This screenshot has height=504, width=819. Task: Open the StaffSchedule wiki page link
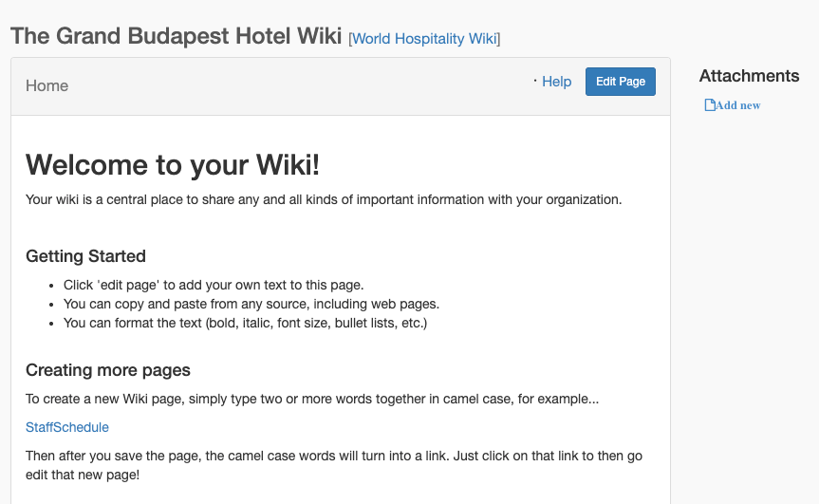pyautogui.click(x=67, y=427)
